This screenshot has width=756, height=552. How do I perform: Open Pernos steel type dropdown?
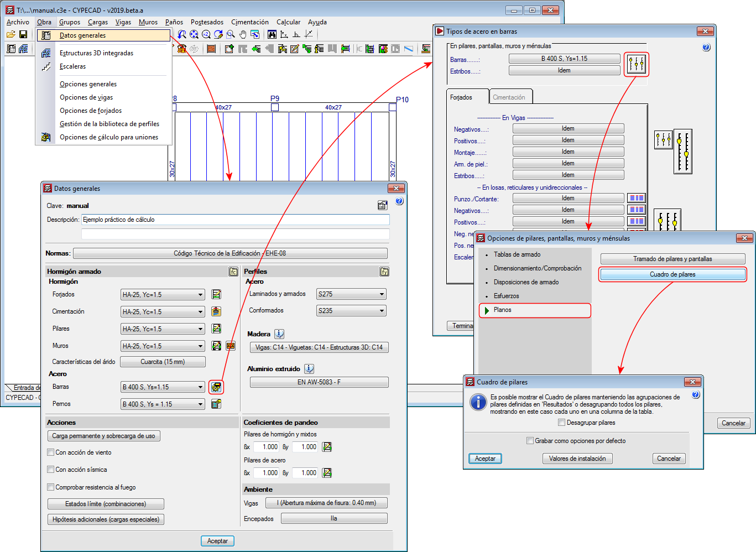[163, 404]
